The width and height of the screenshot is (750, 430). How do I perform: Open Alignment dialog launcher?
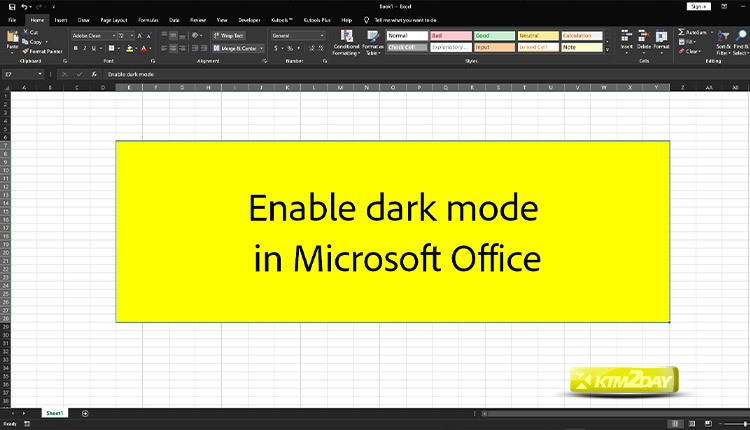pyautogui.click(x=265, y=61)
